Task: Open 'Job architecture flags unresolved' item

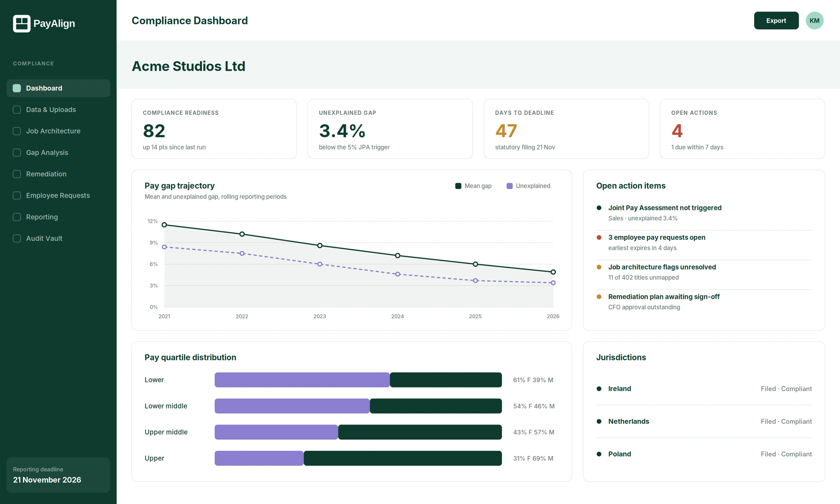Action: pos(704,272)
